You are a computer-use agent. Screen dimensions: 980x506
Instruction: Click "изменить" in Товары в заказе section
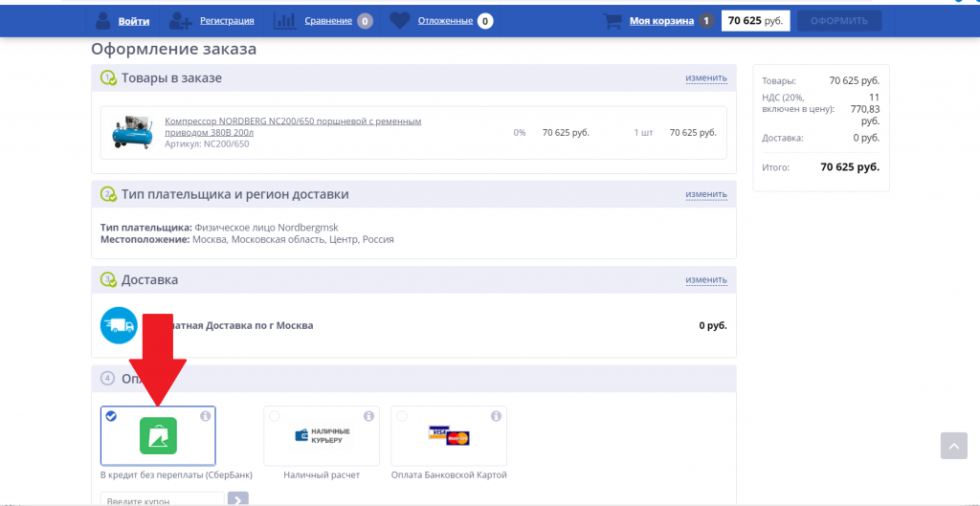[706, 78]
